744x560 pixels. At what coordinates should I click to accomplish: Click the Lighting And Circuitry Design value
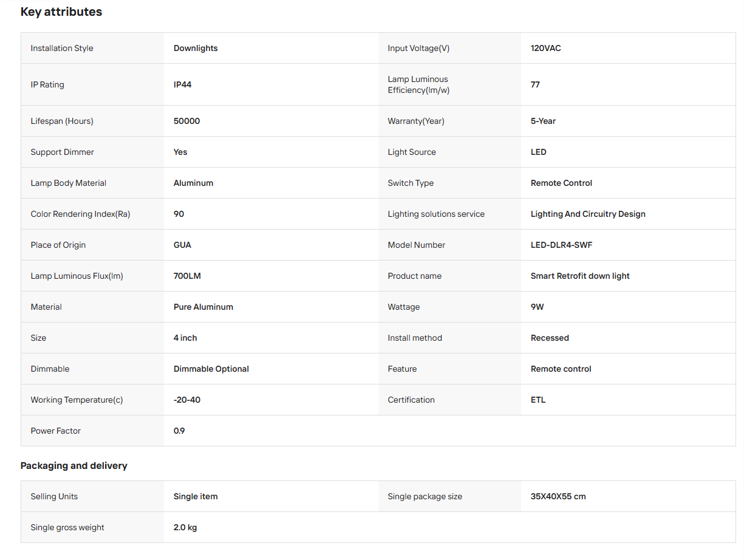[x=588, y=214]
